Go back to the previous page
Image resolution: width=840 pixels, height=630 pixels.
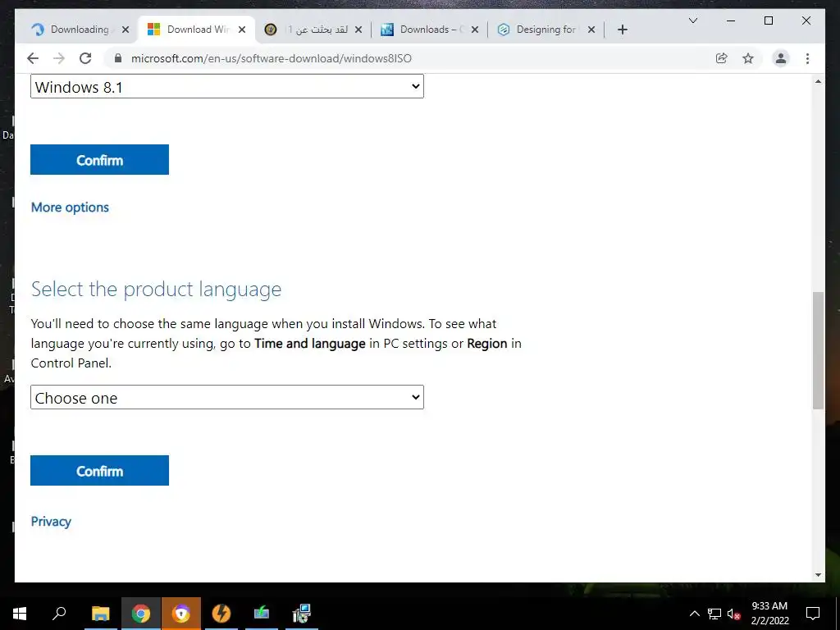tap(33, 58)
